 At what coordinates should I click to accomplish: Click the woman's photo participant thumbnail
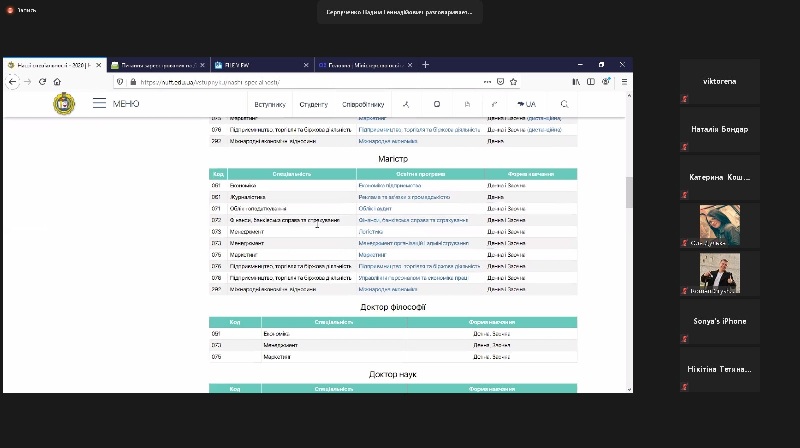(719, 225)
